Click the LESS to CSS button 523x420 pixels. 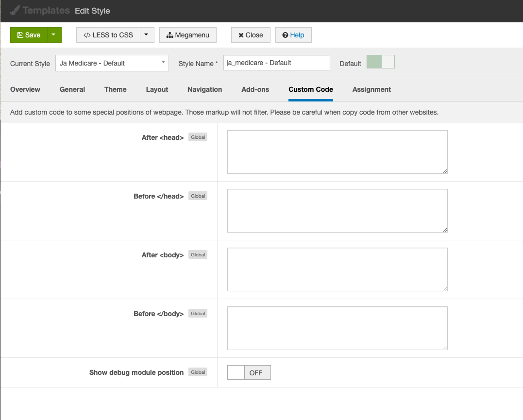tap(108, 35)
